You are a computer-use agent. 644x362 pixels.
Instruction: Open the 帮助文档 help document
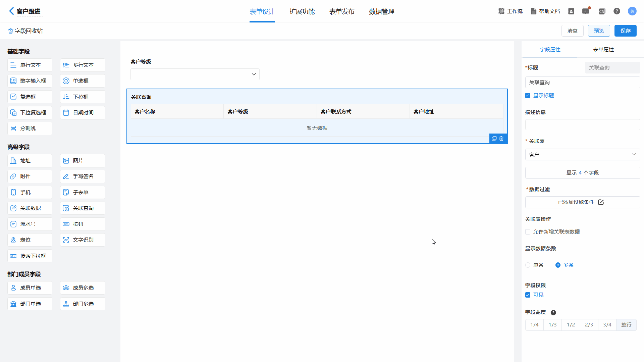click(x=545, y=11)
